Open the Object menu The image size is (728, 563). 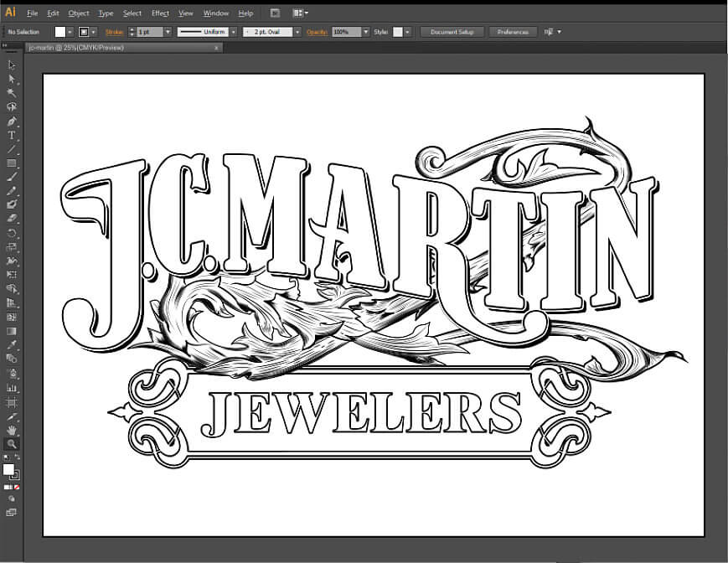coord(79,13)
